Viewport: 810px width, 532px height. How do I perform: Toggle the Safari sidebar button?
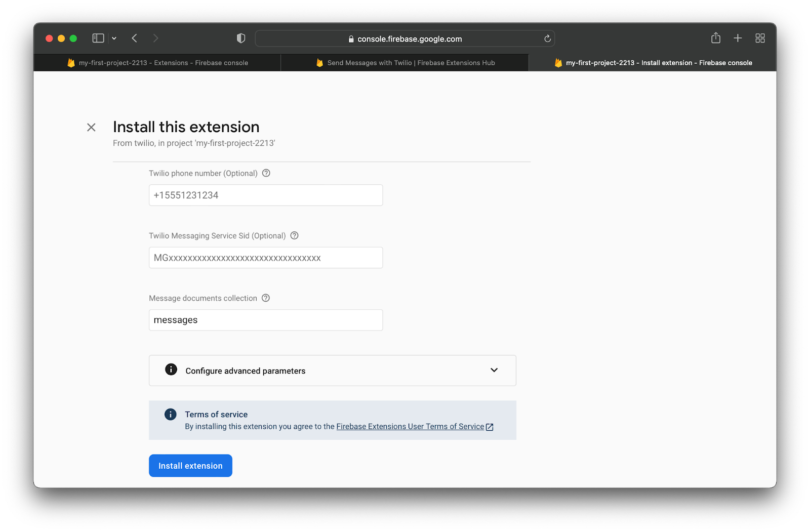[98, 38]
